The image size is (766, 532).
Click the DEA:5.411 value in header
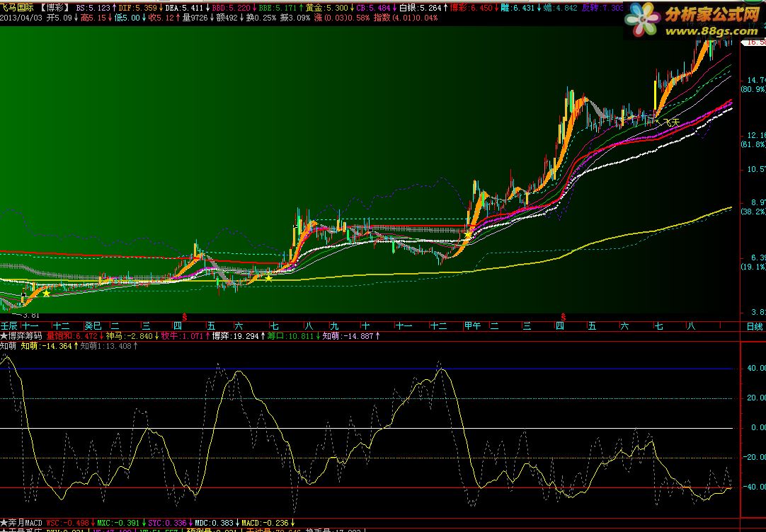(184, 8)
